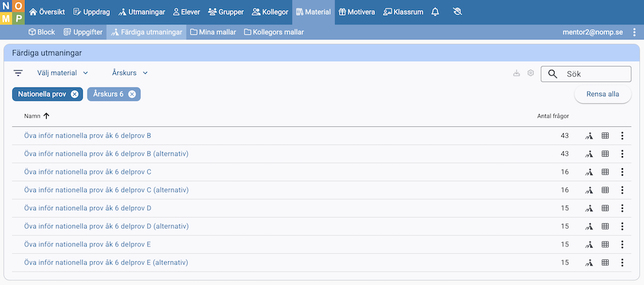The width and height of the screenshot is (644, 285).
Task: Click the NOMP logo
Action: pyautogui.click(x=12, y=12)
